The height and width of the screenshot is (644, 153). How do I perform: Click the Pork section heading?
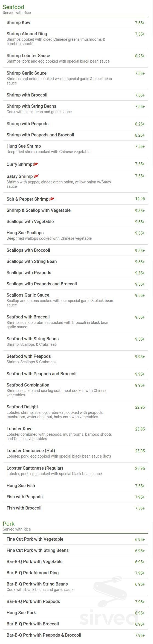[x=8, y=523]
